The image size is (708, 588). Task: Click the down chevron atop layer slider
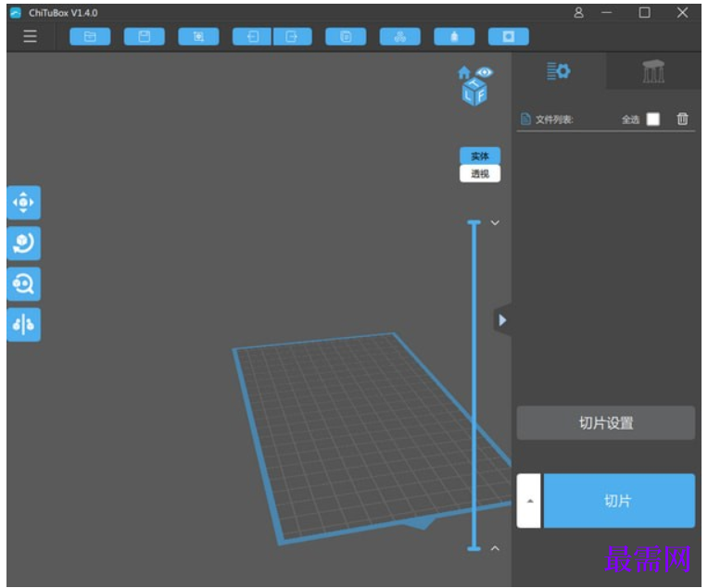[x=495, y=222]
